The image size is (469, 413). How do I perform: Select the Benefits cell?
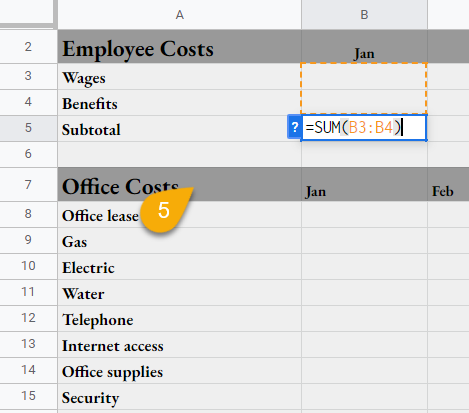[180, 103]
